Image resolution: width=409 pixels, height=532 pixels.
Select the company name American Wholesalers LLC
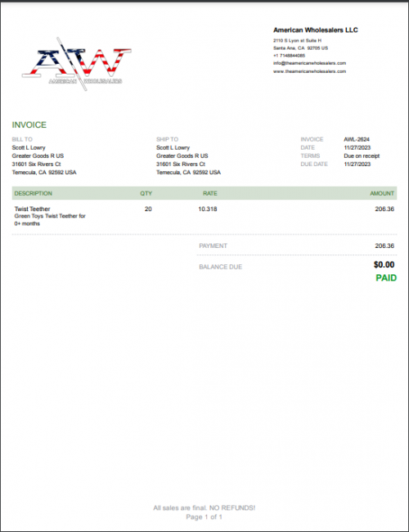tap(316, 30)
